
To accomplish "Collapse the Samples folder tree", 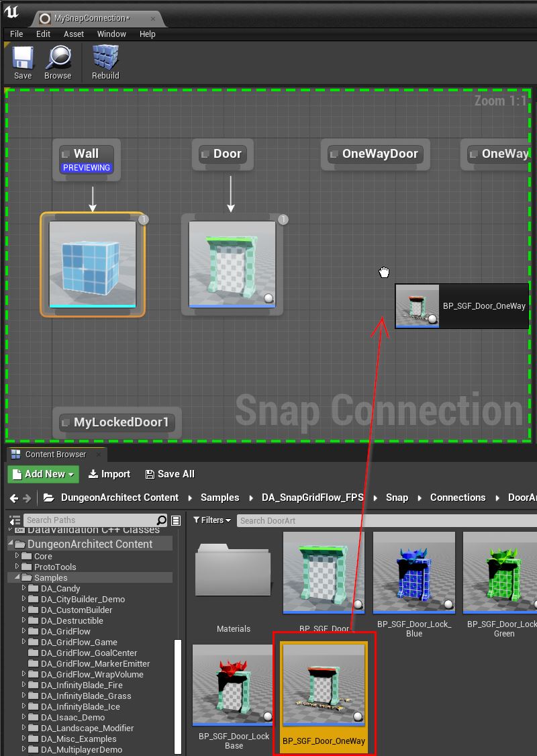I will (17, 577).
